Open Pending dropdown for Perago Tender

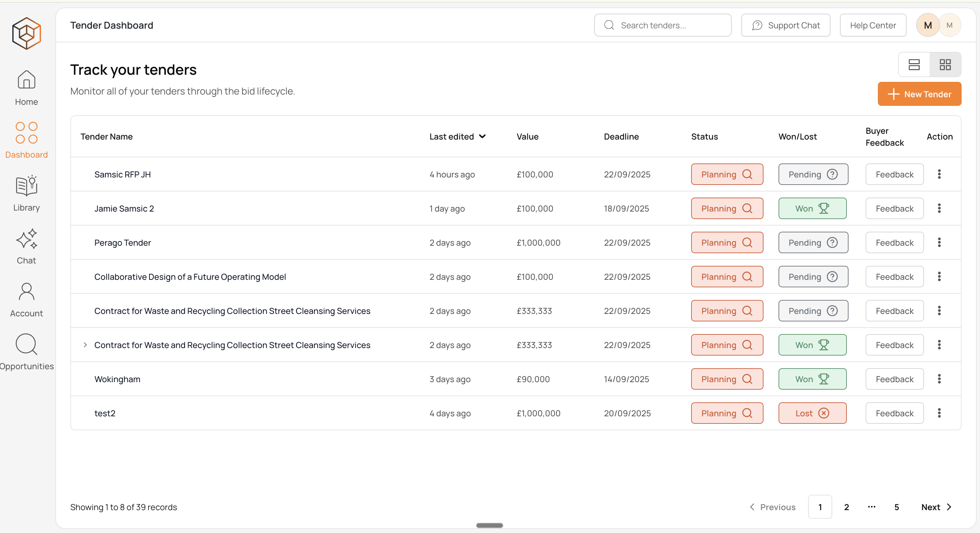click(813, 243)
